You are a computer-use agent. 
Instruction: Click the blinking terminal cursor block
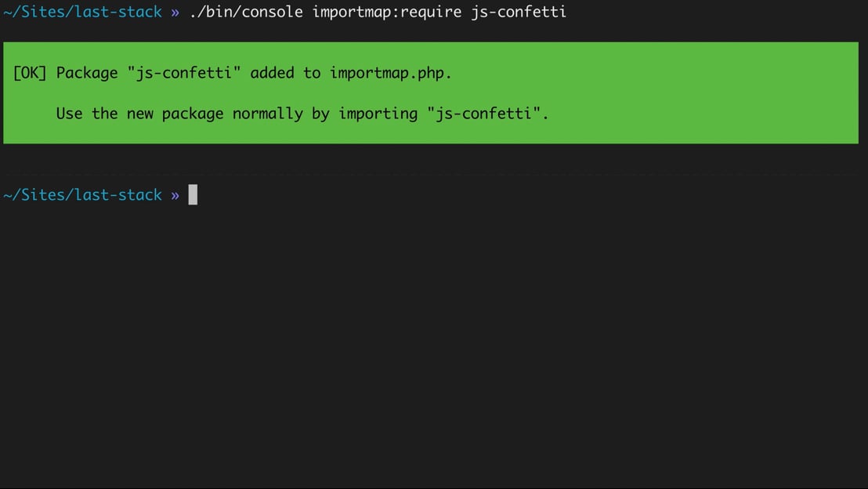(193, 194)
